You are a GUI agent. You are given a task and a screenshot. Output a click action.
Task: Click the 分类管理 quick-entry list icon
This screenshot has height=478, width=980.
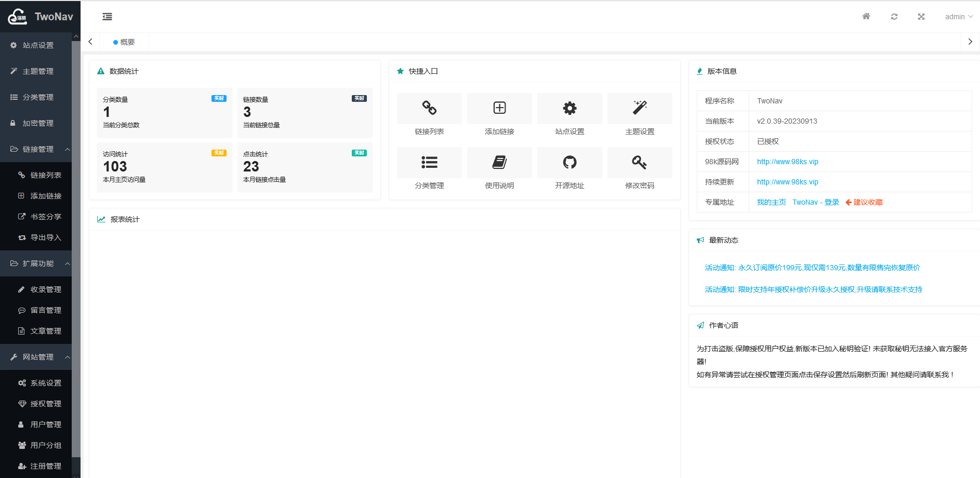click(429, 162)
